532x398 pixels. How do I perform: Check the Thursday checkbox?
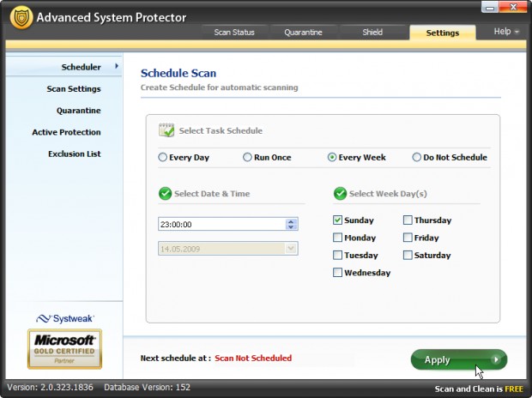(408, 220)
